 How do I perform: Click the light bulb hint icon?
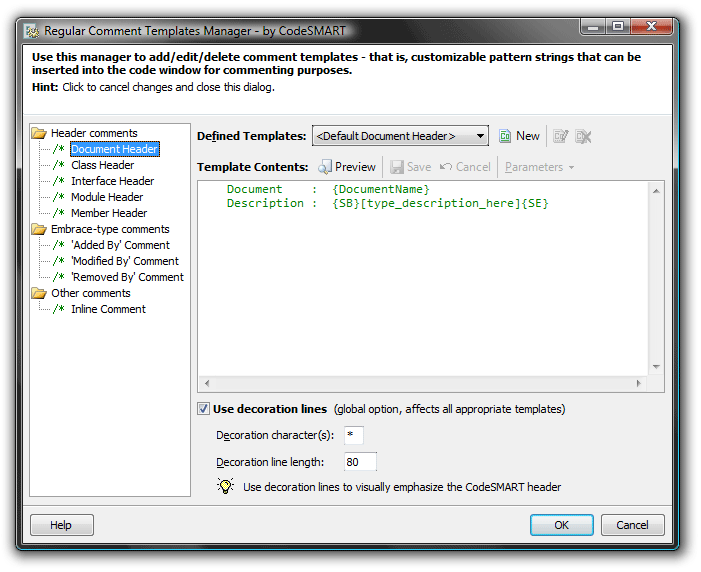coord(225,486)
